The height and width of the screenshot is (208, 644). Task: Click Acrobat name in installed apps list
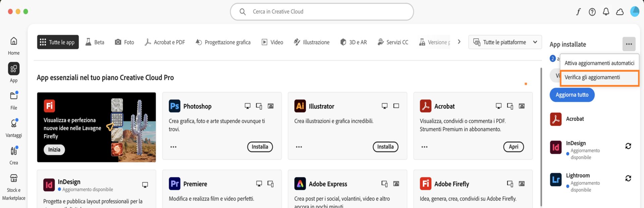[575, 119]
